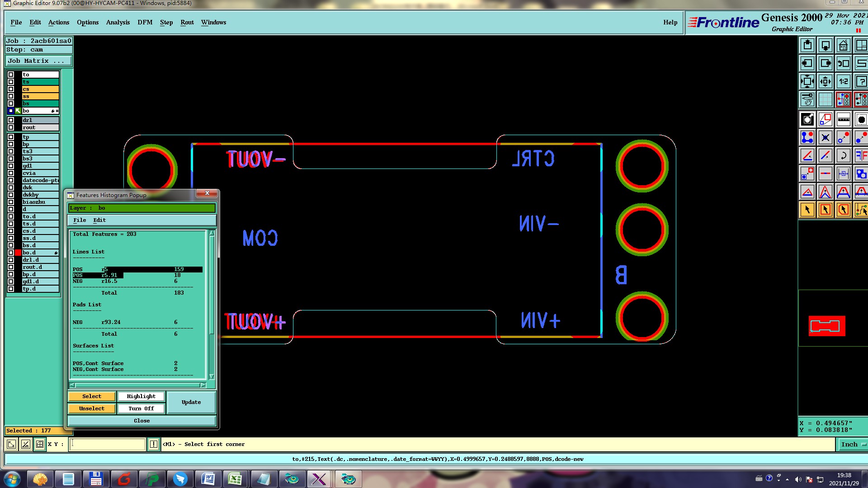Screen dimensions: 868x488
Task: Toggle the checkbox for layer 'bs'
Action: click(11, 104)
